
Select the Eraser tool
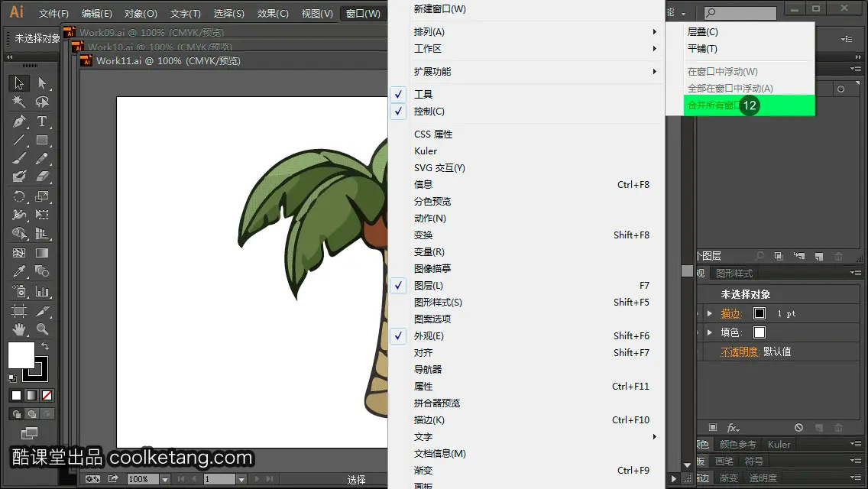coord(42,177)
